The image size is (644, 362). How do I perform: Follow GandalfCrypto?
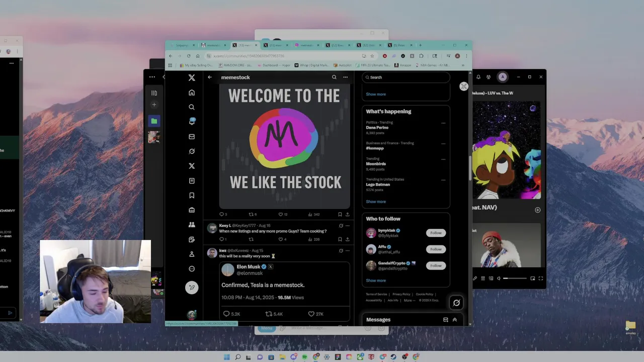tap(436, 265)
